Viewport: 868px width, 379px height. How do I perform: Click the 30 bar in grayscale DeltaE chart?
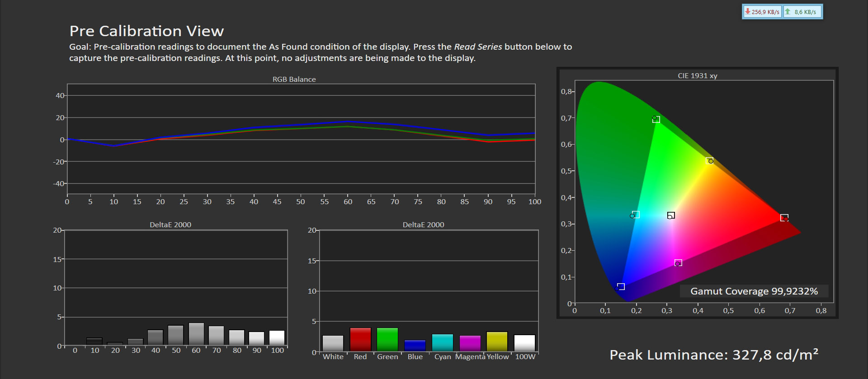tap(135, 342)
